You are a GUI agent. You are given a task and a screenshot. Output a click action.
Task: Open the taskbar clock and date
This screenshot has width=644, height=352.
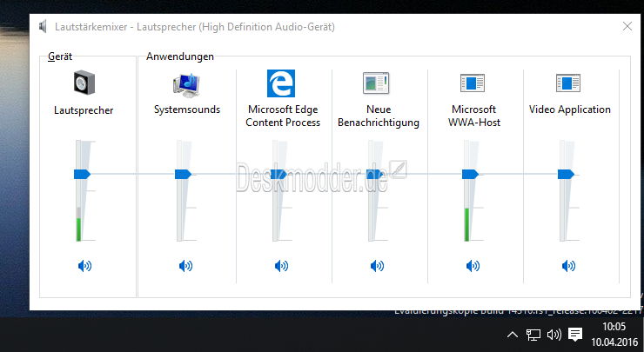(614, 334)
